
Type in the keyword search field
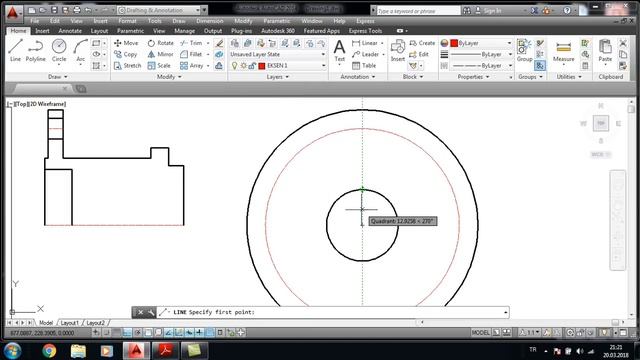click(x=418, y=11)
